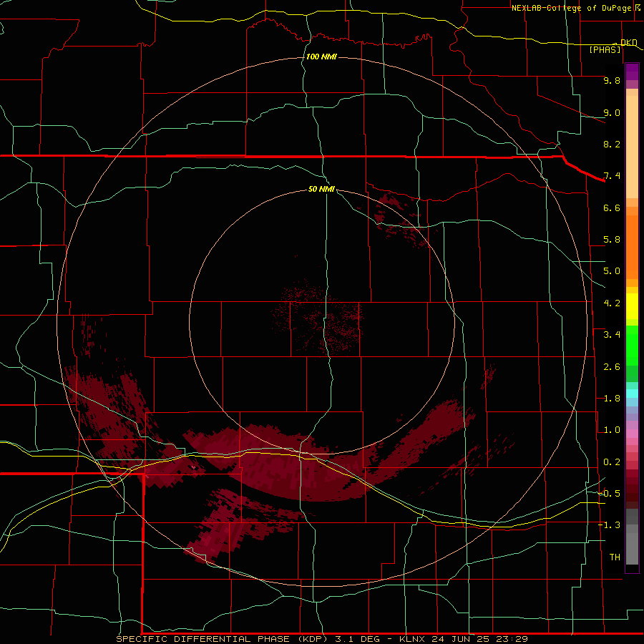Click the NEXLAB-College of DuPage title text

[571, 8]
